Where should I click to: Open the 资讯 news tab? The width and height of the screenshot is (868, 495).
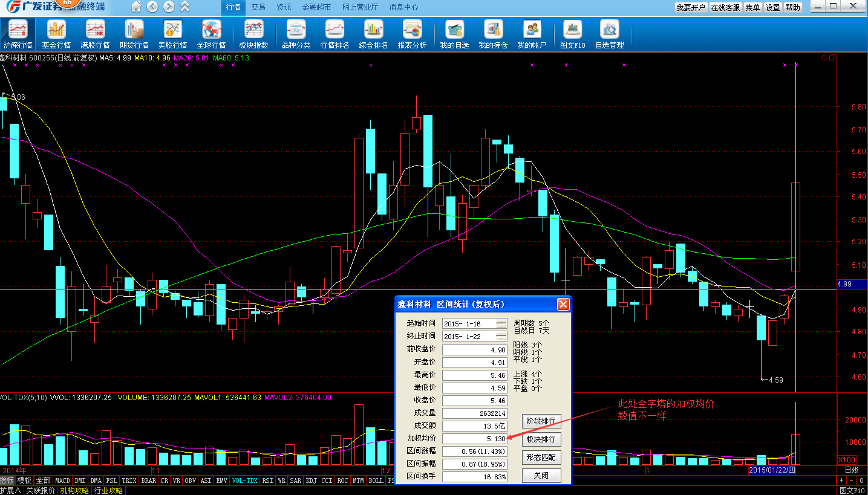click(284, 7)
